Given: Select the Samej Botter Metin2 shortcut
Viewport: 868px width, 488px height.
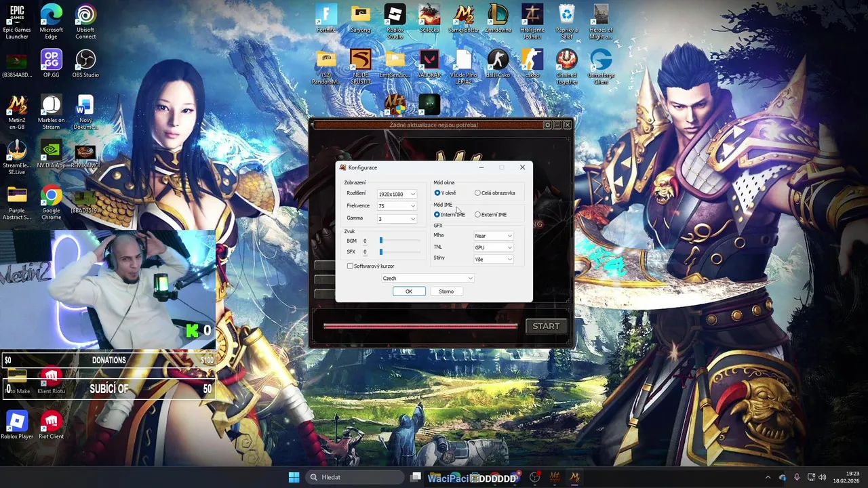Looking at the screenshot, I should [x=464, y=18].
